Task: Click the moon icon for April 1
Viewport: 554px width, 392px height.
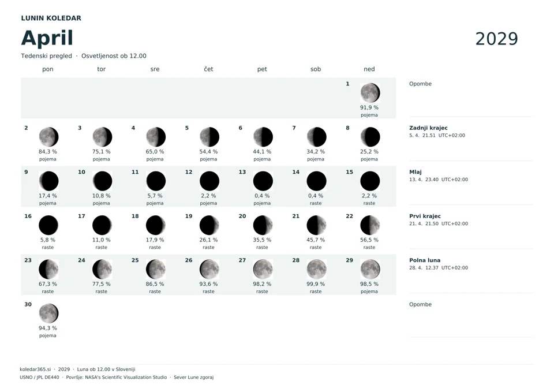Action: click(x=370, y=93)
